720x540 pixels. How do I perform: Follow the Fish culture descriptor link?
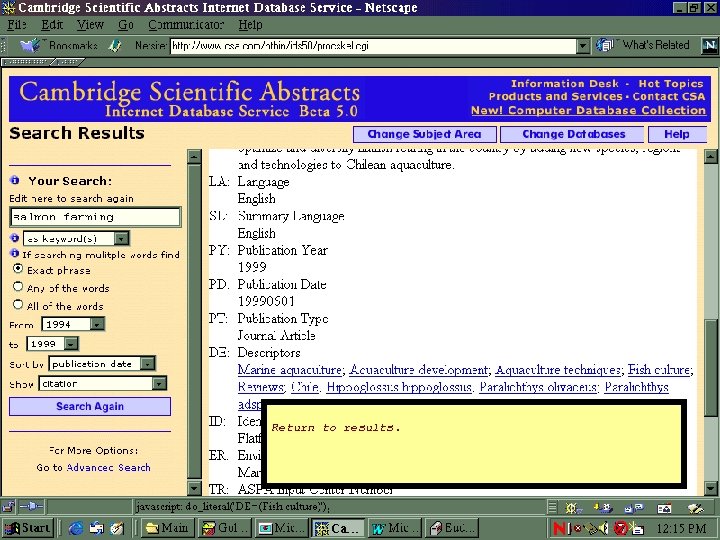[x=659, y=370]
